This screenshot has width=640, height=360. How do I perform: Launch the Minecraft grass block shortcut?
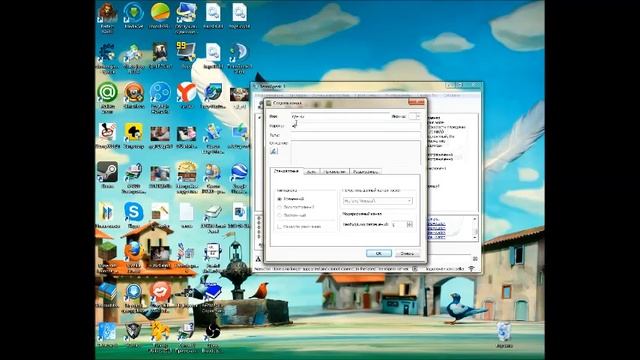click(x=107, y=251)
